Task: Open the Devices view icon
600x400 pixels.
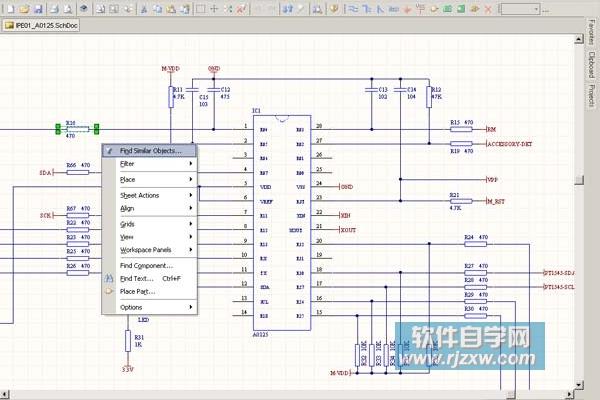Action: 84,8
